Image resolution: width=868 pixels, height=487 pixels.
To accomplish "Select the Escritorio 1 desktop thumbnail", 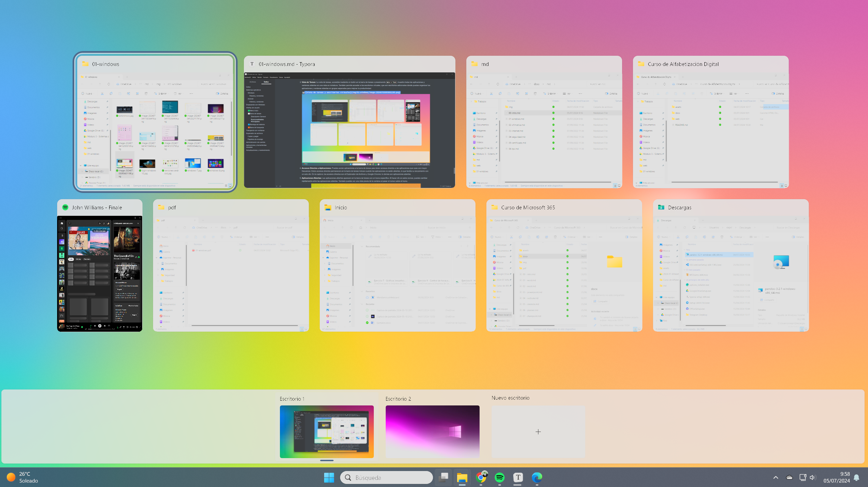I will pos(327,431).
